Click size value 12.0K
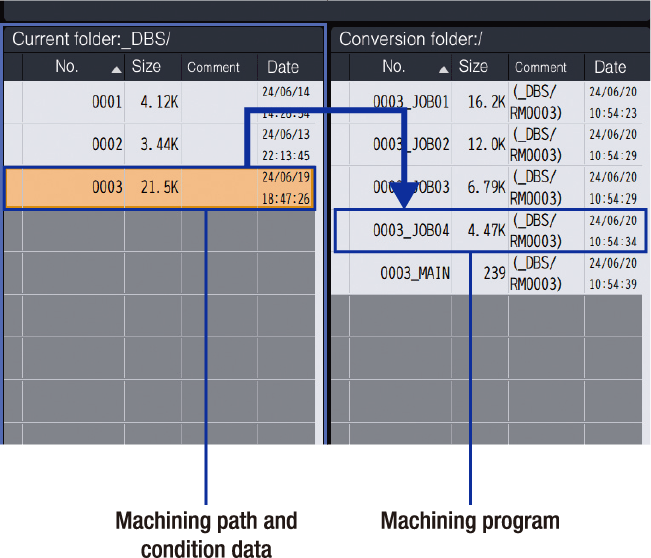 (487, 144)
